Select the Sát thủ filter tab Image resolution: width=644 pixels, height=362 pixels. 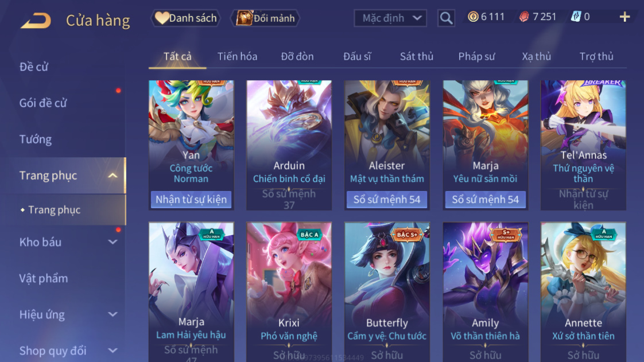[x=417, y=56]
